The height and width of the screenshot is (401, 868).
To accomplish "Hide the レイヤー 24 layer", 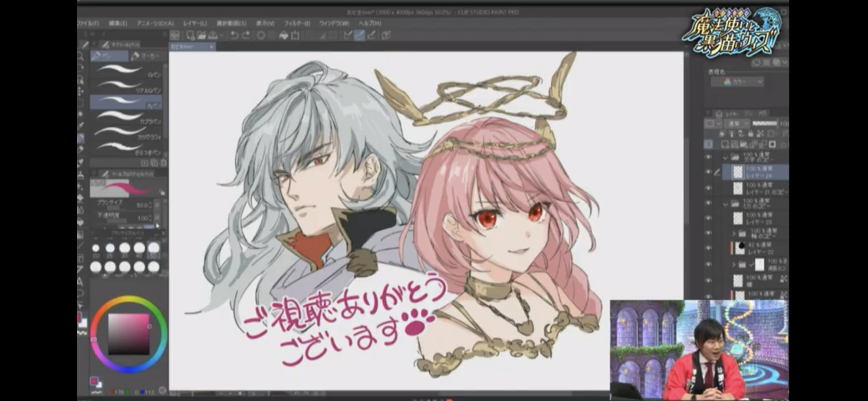I will click(708, 172).
